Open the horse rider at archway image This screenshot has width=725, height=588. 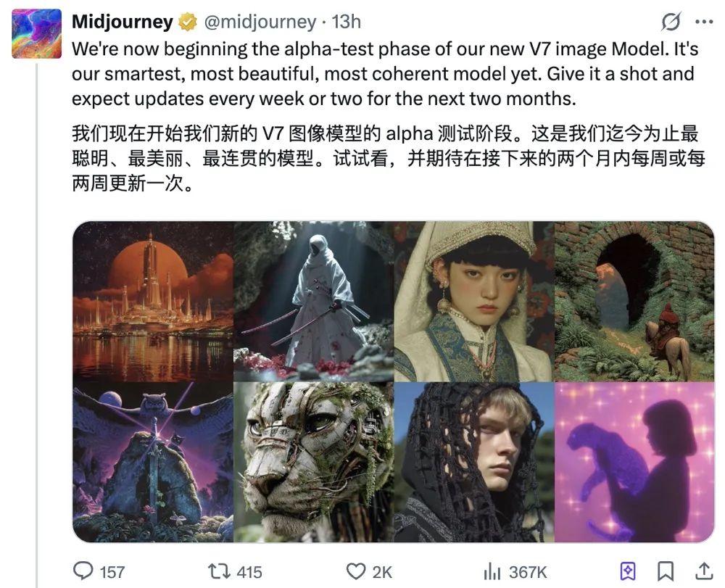(634, 302)
